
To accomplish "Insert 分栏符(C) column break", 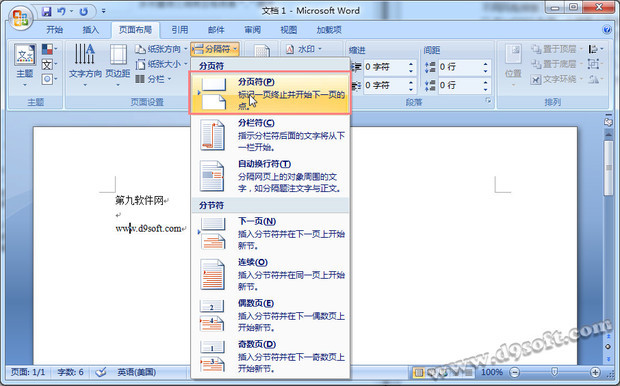I will pyautogui.click(x=270, y=135).
